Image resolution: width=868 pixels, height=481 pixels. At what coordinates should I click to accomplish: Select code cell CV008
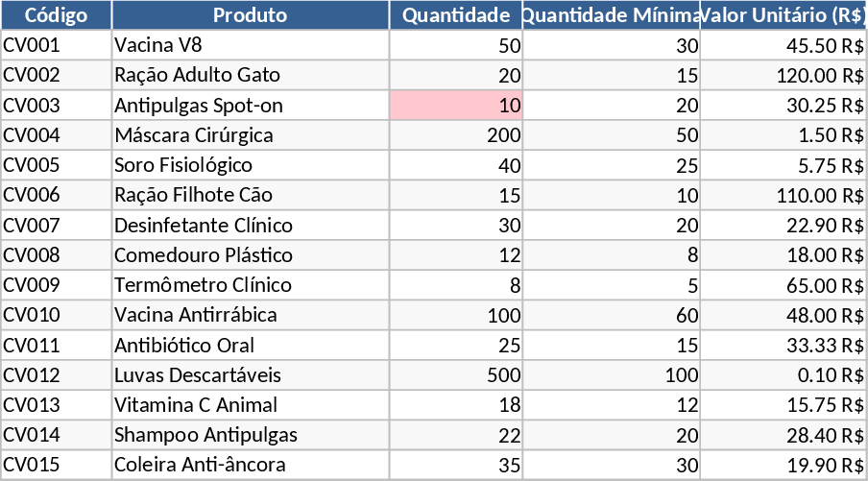[x=56, y=255]
